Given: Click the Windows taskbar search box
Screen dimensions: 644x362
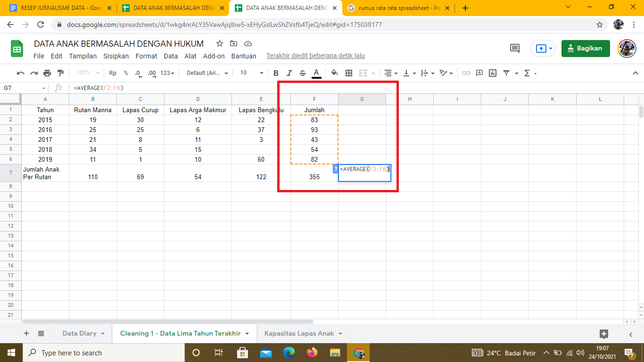Looking at the screenshot, I should pos(104,353).
